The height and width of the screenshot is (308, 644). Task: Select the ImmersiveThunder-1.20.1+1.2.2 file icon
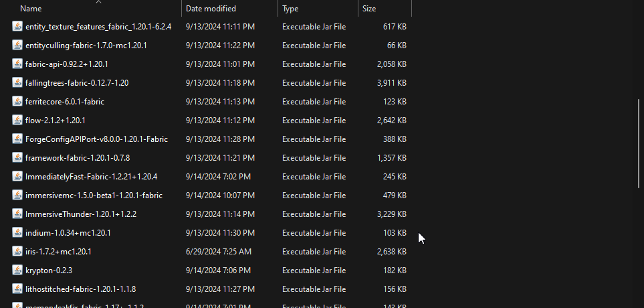click(x=18, y=214)
